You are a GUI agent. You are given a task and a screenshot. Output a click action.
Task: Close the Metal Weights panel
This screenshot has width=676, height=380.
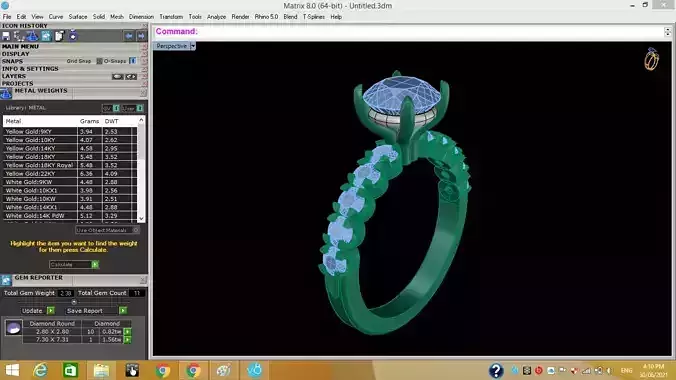click(x=143, y=93)
